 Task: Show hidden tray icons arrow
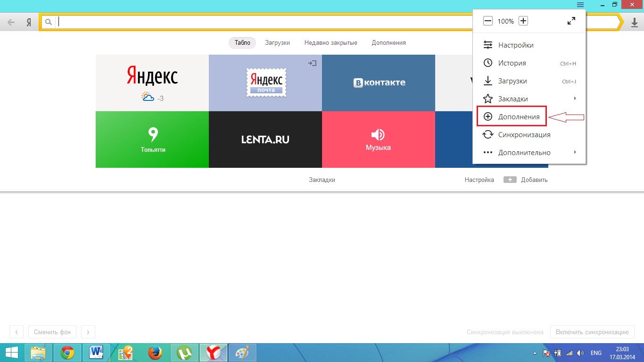click(535, 353)
